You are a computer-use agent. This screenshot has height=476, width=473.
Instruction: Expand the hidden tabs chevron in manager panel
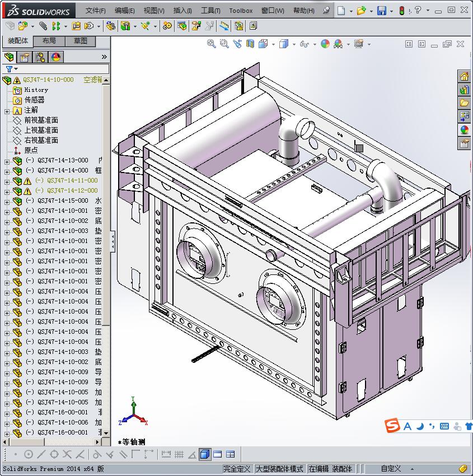point(104,57)
